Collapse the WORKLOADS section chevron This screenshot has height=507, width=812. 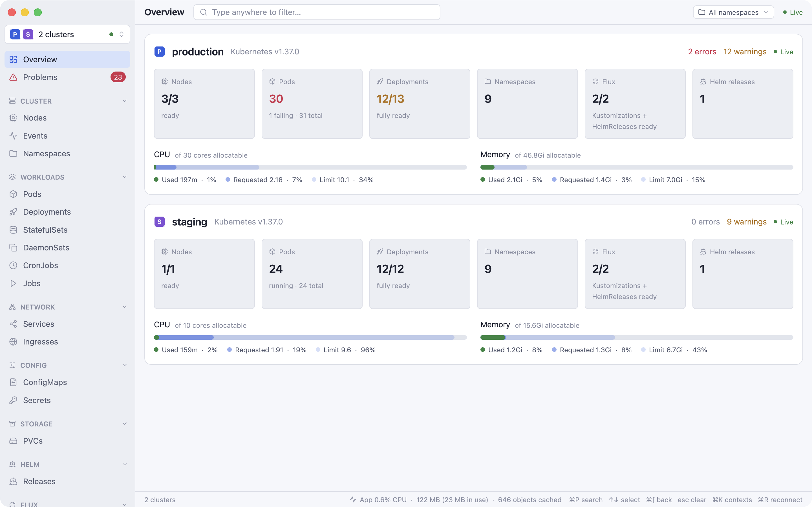click(125, 177)
